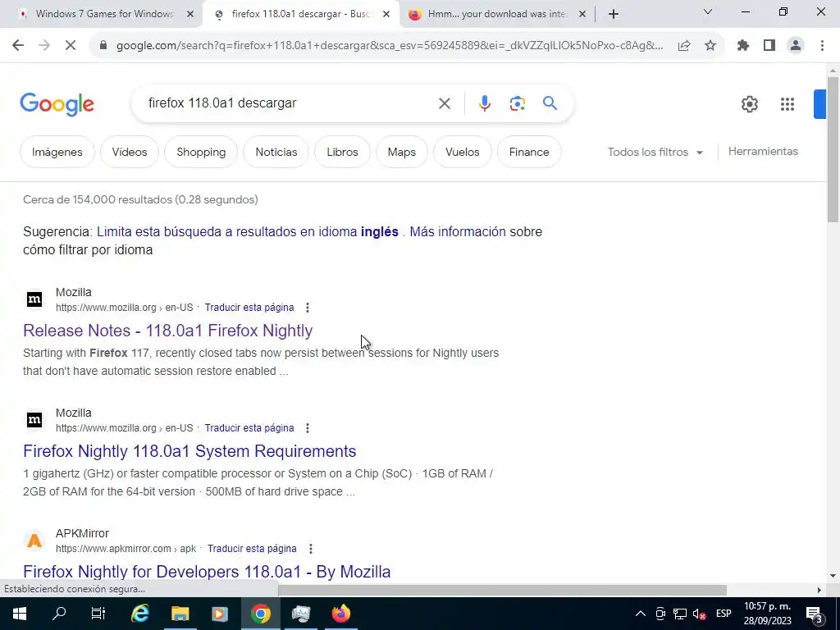Select the firefox 118.0a1 descargar tab
840x630 pixels.
coord(300,14)
